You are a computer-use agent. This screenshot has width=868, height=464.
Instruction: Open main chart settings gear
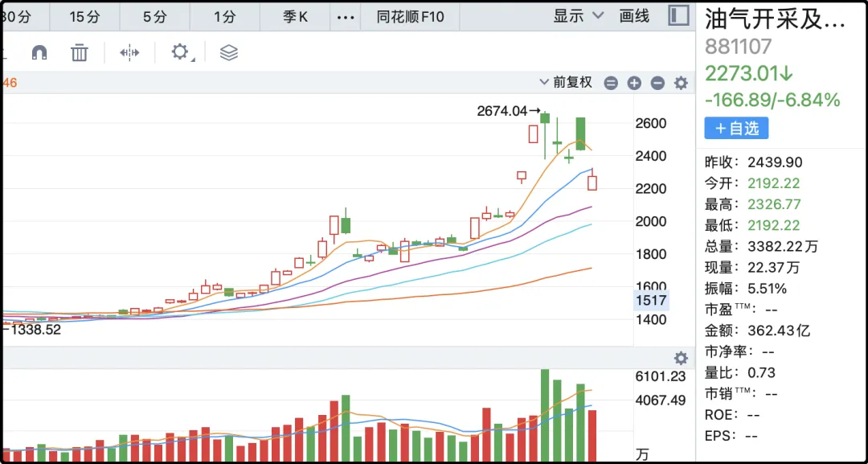[681, 83]
